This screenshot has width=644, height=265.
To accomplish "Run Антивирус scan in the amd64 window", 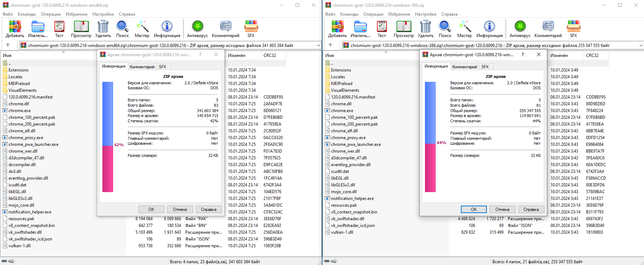I will [x=197, y=29].
